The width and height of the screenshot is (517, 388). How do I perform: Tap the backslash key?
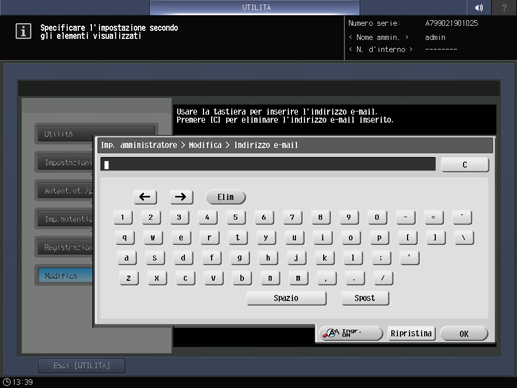click(x=464, y=238)
